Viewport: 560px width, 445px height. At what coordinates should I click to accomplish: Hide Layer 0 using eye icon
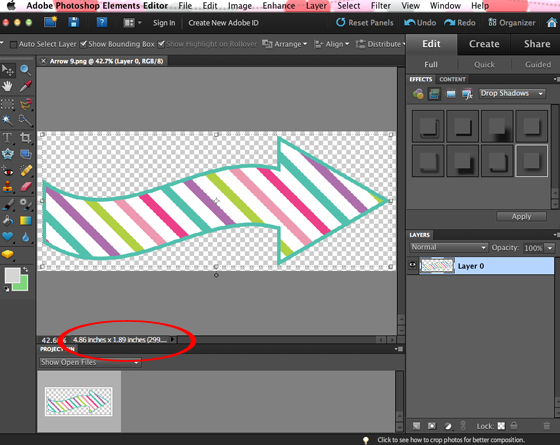click(412, 265)
